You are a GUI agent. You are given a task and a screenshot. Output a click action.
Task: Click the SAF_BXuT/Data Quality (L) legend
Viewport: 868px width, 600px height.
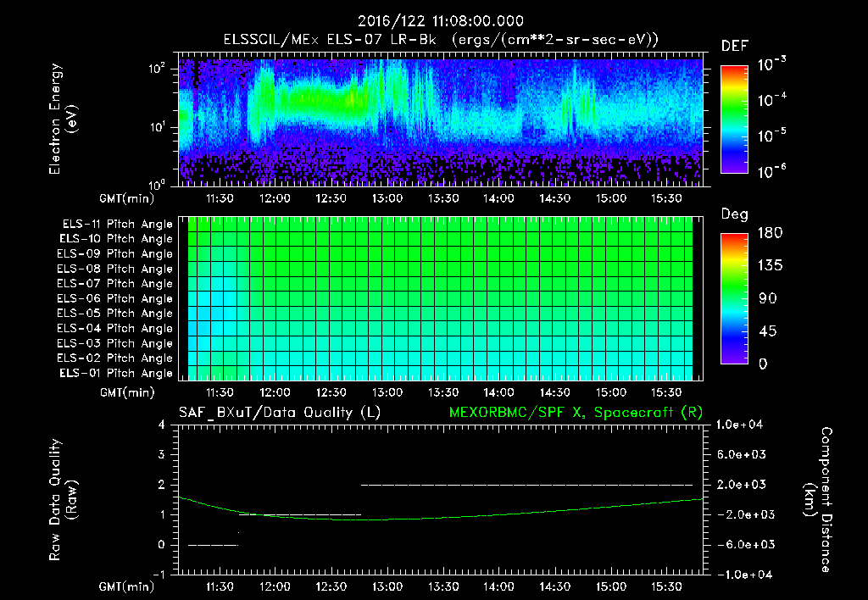[280, 413]
